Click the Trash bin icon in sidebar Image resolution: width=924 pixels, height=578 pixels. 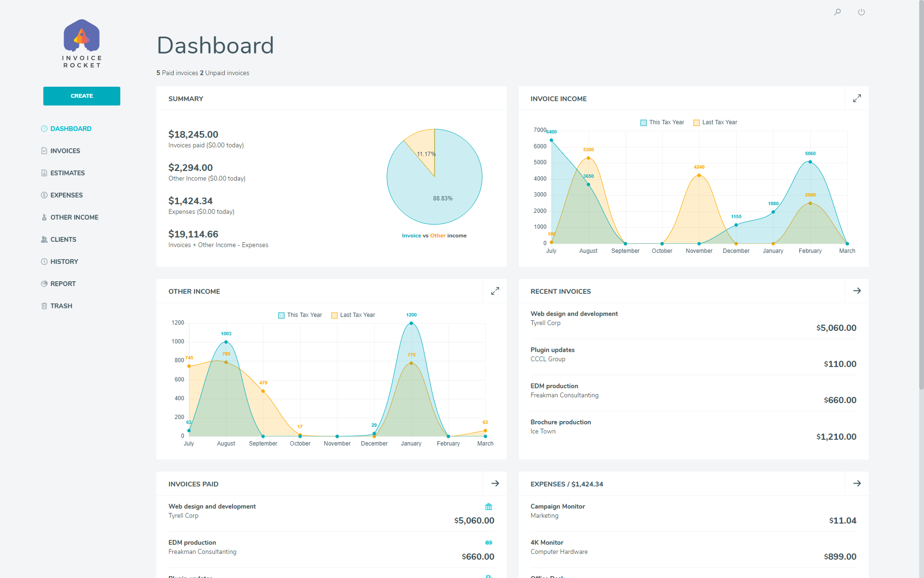[x=44, y=306]
